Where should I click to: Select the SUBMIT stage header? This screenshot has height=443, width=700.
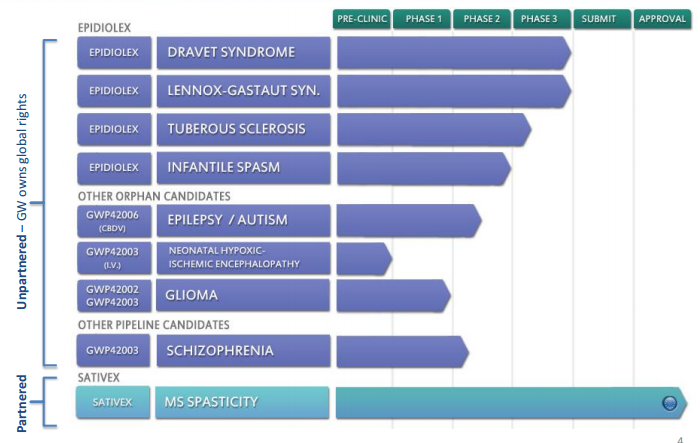click(602, 19)
